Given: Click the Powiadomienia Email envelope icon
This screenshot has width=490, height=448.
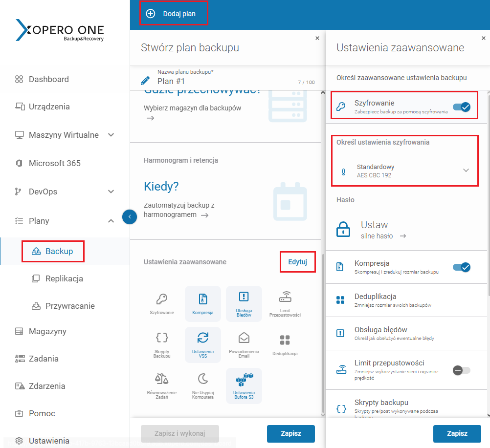Looking at the screenshot, I should click(x=244, y=338).
